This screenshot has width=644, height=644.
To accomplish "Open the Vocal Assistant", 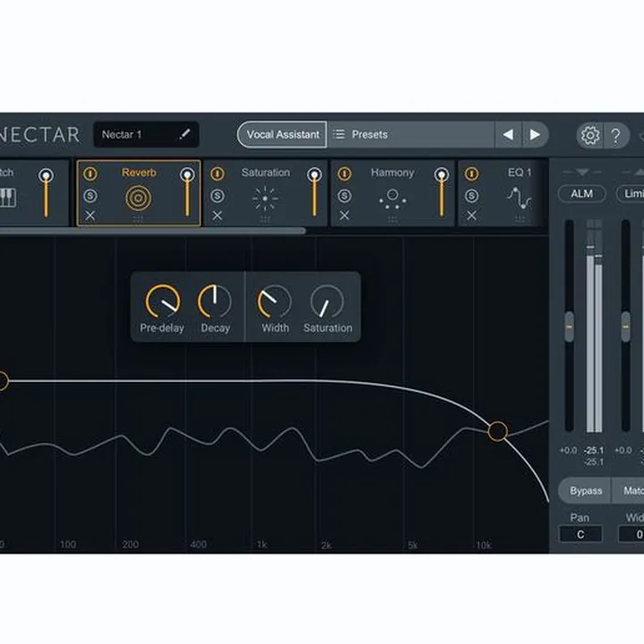I will coord(282,134).
